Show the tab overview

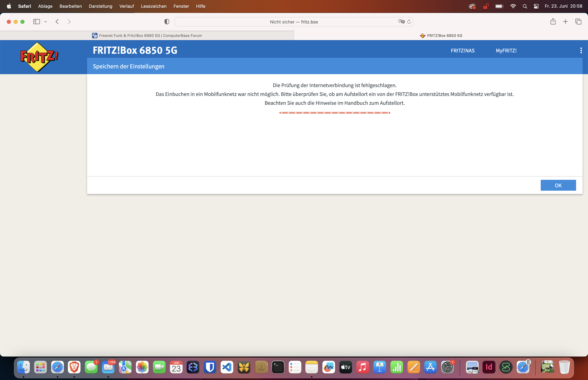tap(578, 22)
